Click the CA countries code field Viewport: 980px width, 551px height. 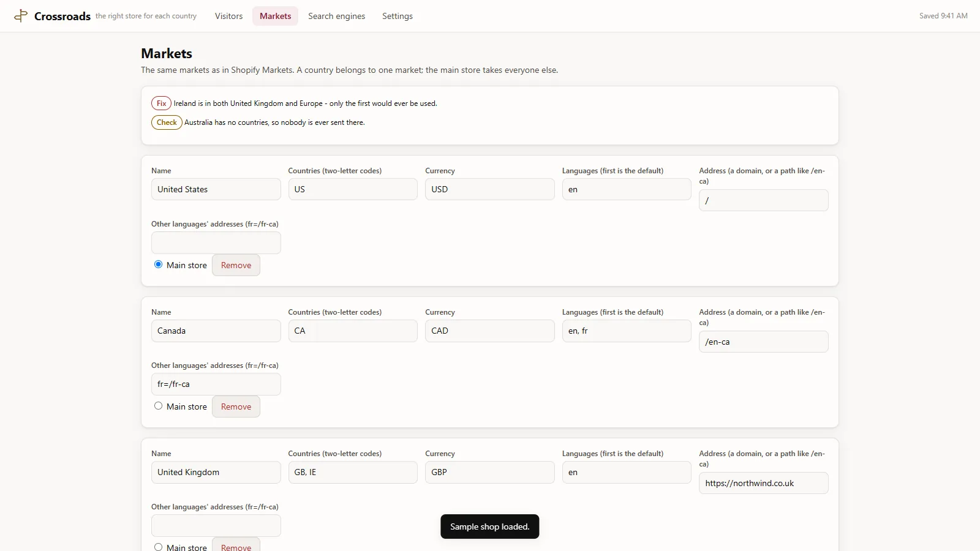(353, 331)
